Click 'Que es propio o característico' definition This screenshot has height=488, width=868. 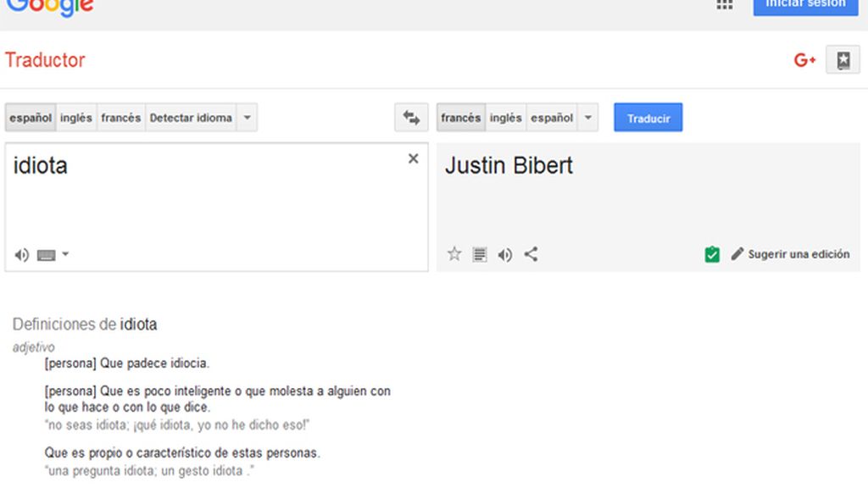(x=182, y=452)
